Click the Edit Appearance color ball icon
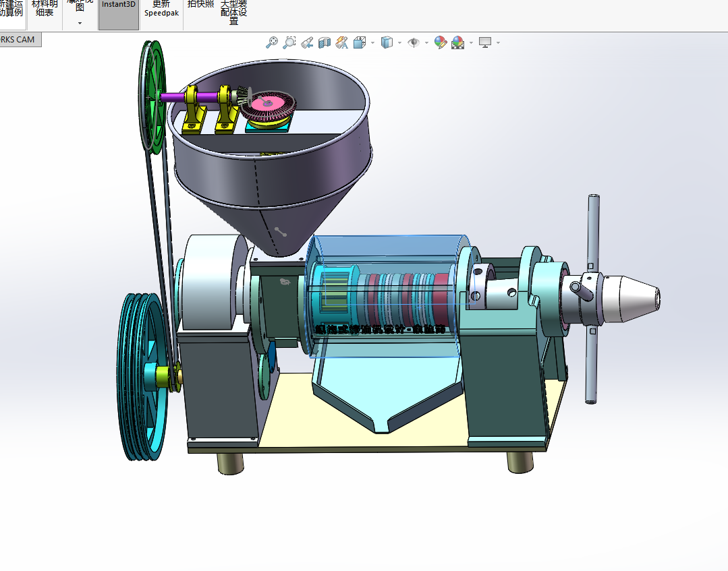The image size is (728, 571). (x=440, y=42)
